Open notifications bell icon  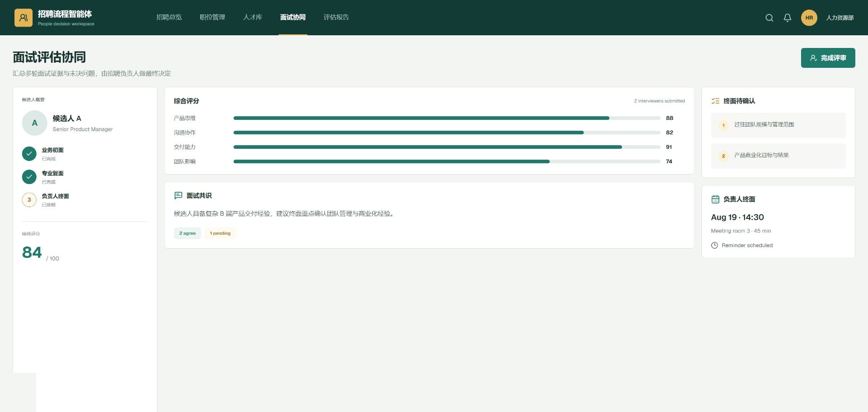click(787, 18)
